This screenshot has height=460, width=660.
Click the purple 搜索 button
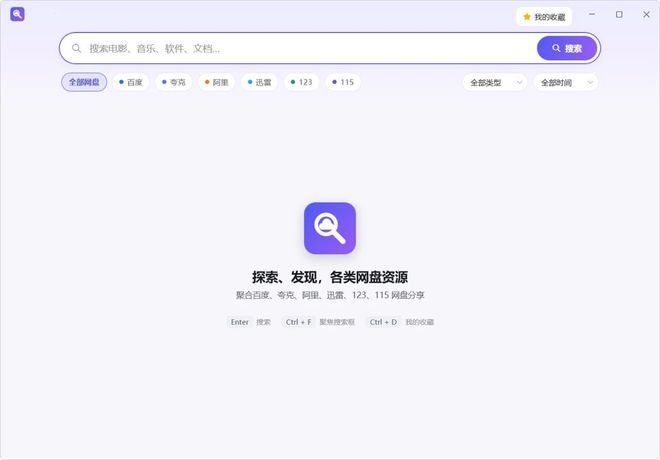pyautogui.click(x=567, y=48)
